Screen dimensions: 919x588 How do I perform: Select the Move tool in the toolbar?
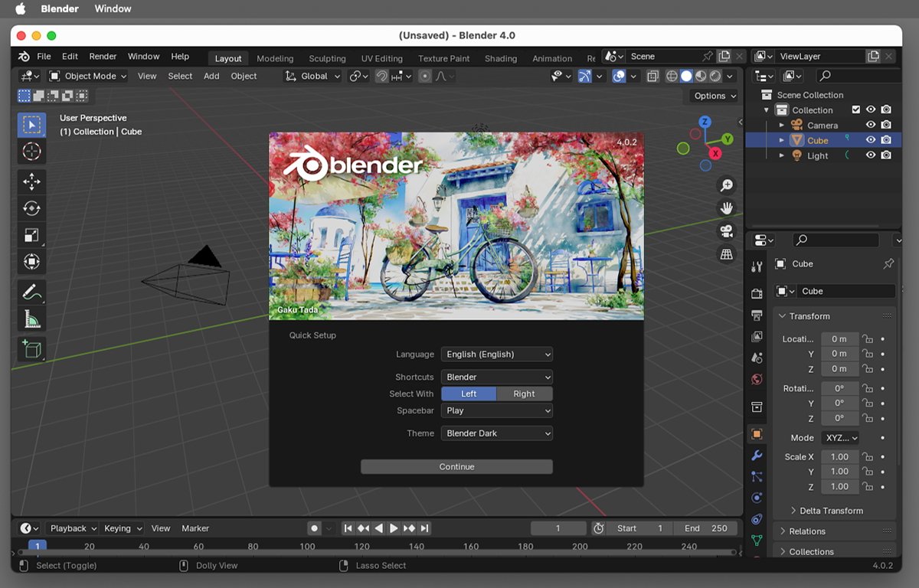31,181
